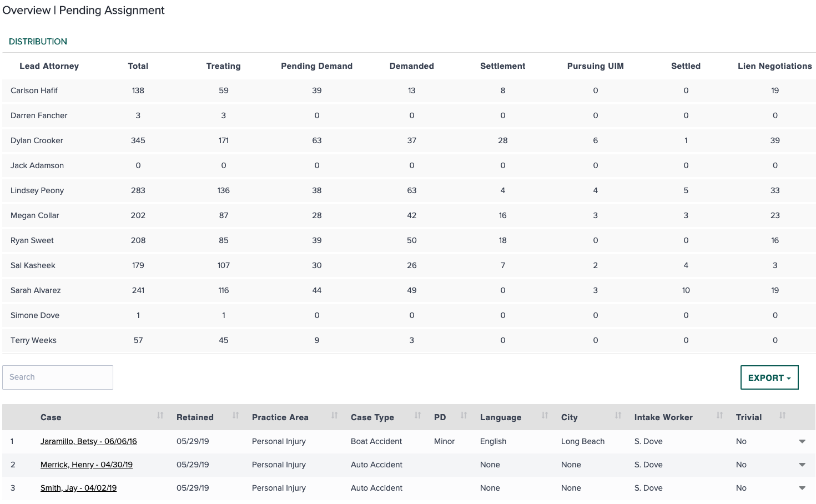Screen dimensions: 816x504
Task: Select the Dylan Crooker attorney row name
Action: [x=37, y=140]
